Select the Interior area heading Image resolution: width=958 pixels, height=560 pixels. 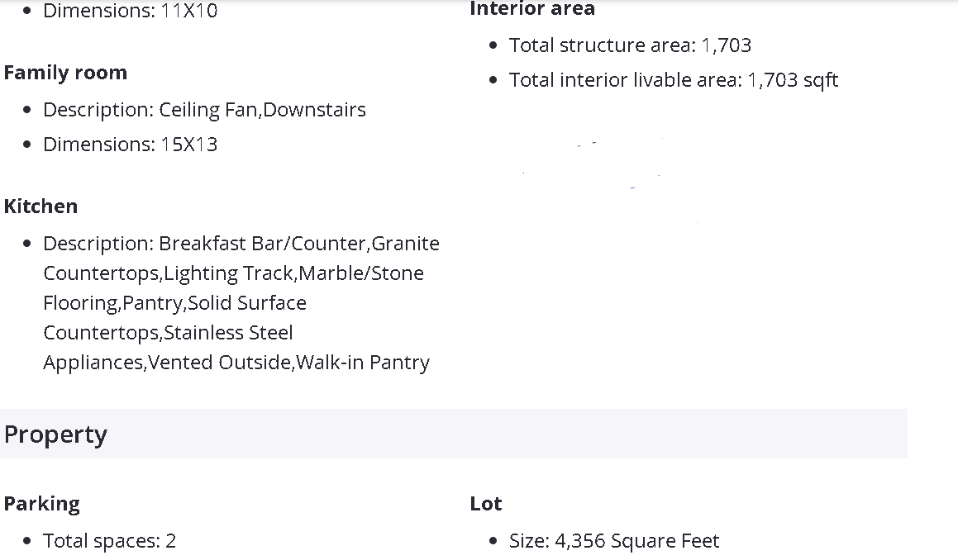coord(532,8)
